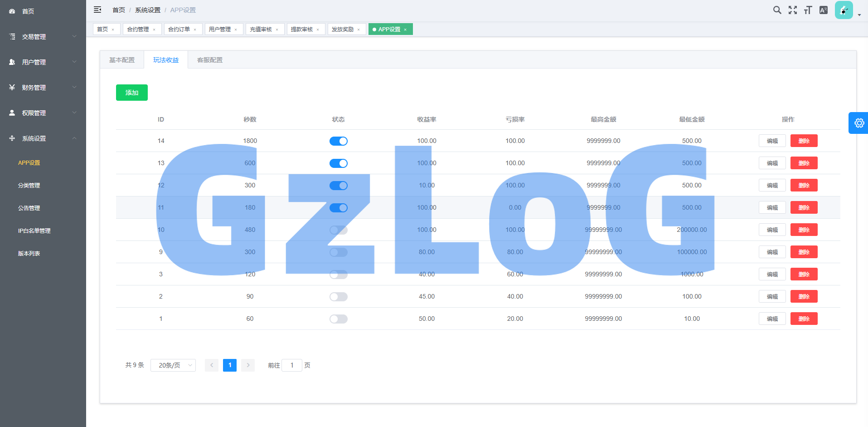Screen dimensions: 868x427
Task: Open the user avatar menu
Action: pos(844,10)
